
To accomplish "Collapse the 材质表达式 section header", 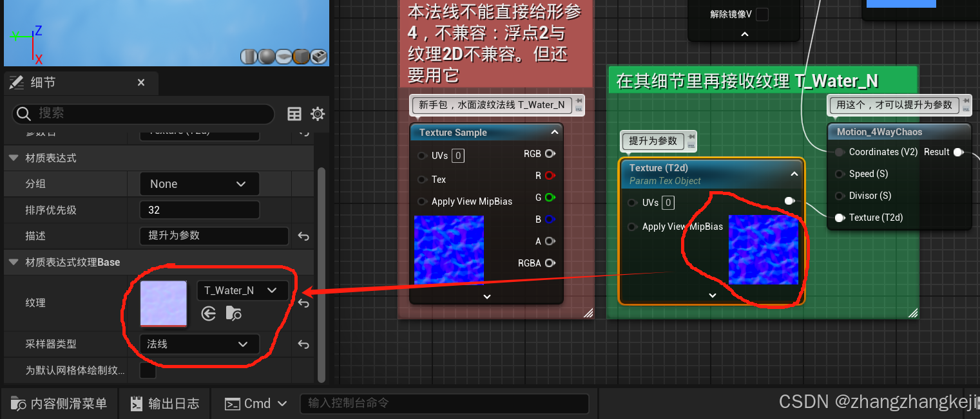I will (14, 158).
